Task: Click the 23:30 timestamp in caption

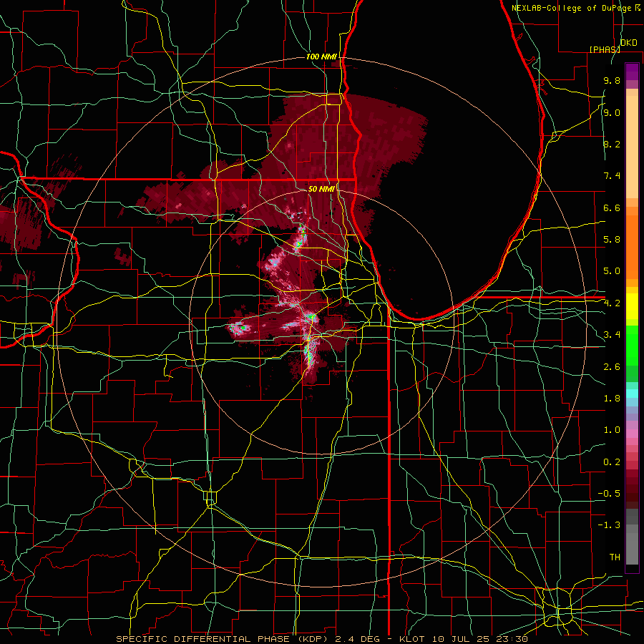Action: (x=513, y=639)
